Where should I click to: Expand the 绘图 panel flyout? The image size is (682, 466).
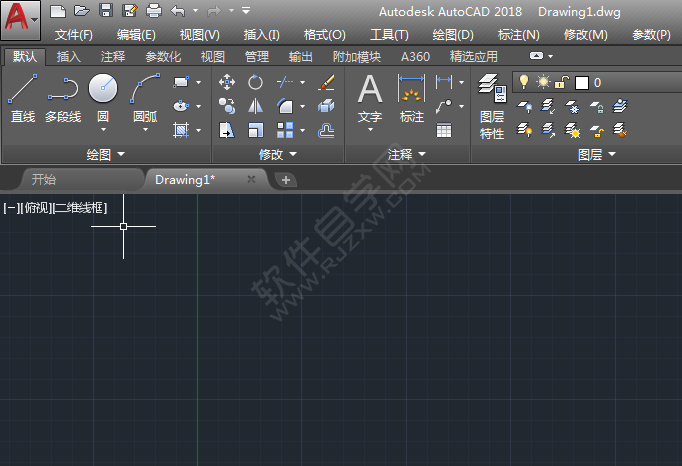point(106,154)
